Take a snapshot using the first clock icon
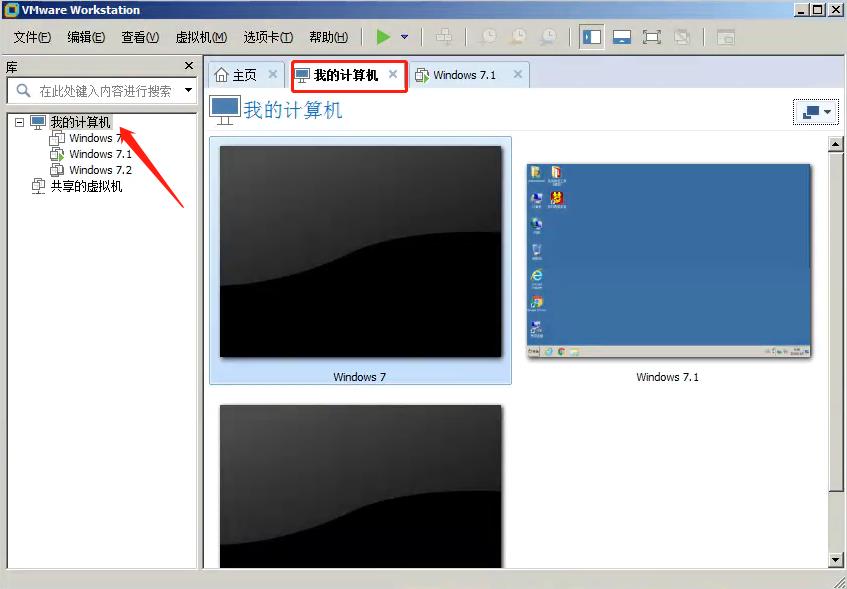Image resolution: width=847 pixels, height=589 pixels. [488, 37]
